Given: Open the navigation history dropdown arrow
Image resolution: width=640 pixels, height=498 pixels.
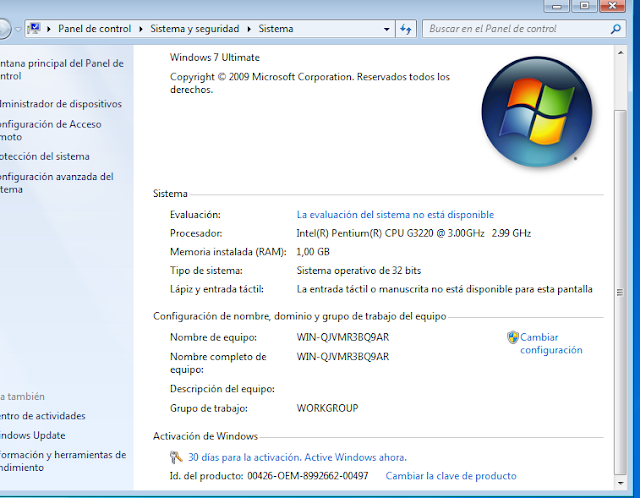Looking at the screenshot, I should pyautogui.click(x=18, y=29).
